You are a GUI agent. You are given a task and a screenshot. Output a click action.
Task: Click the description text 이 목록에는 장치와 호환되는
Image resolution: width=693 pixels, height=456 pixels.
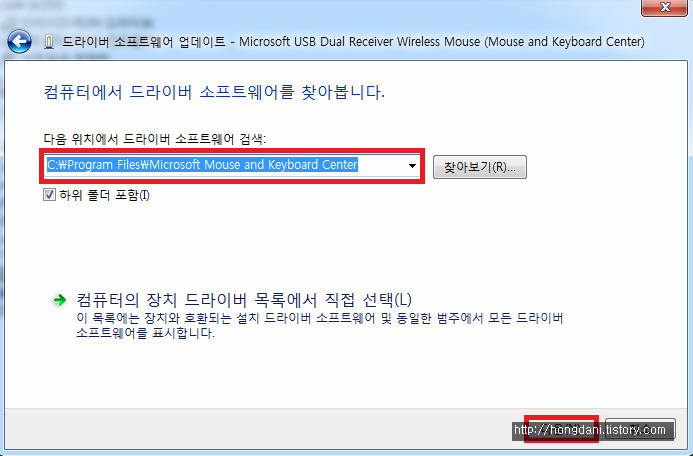point(320,326)
